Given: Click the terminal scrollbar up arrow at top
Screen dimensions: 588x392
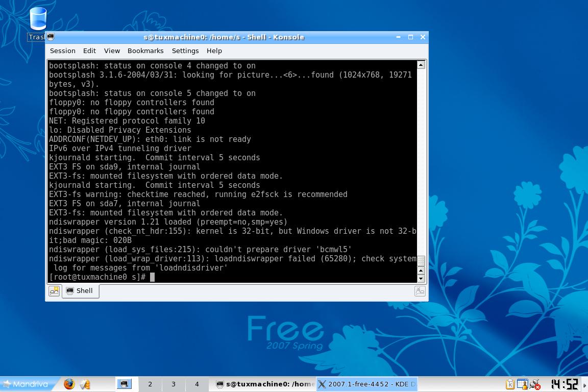Looking at the screenshot, I should (x=421, y=65).
